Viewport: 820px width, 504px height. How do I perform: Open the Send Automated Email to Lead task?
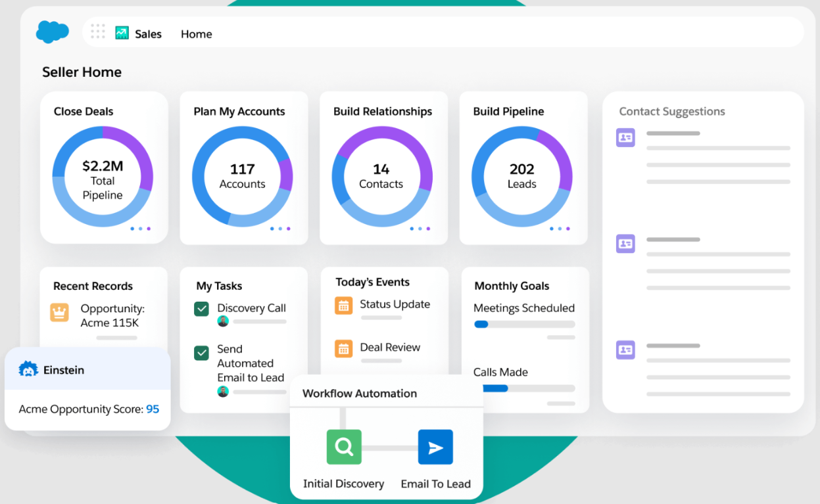pos(251,363)
